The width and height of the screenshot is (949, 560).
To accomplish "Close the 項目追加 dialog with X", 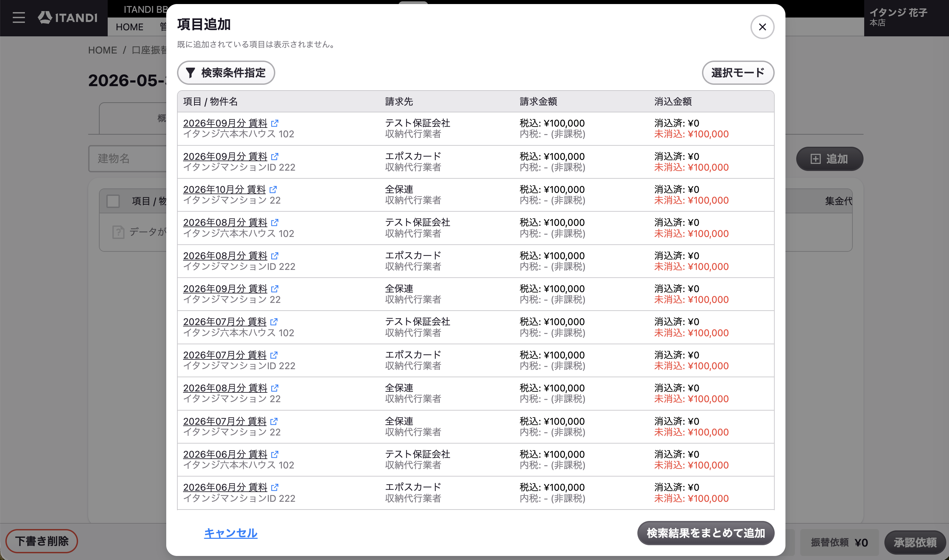I will [762, 27].
